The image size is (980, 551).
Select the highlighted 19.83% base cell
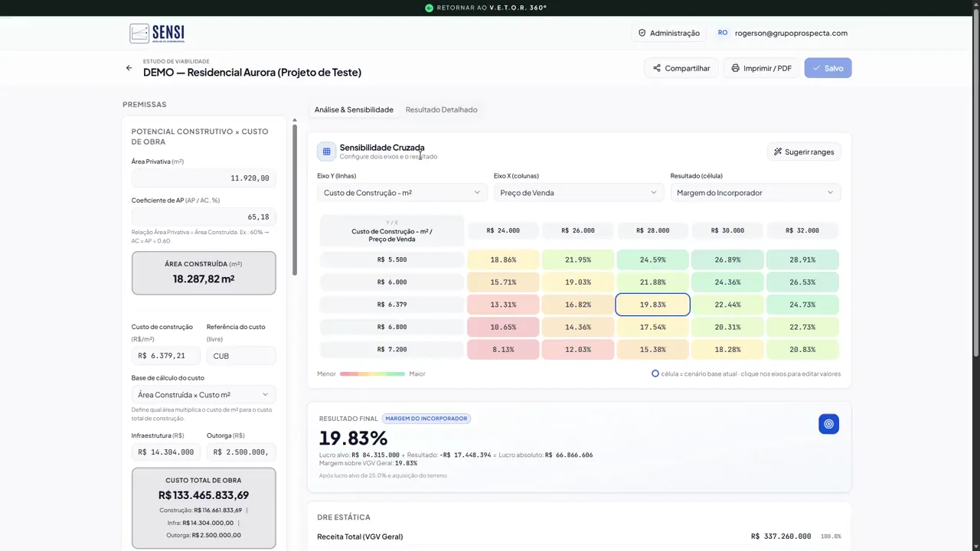652,305
